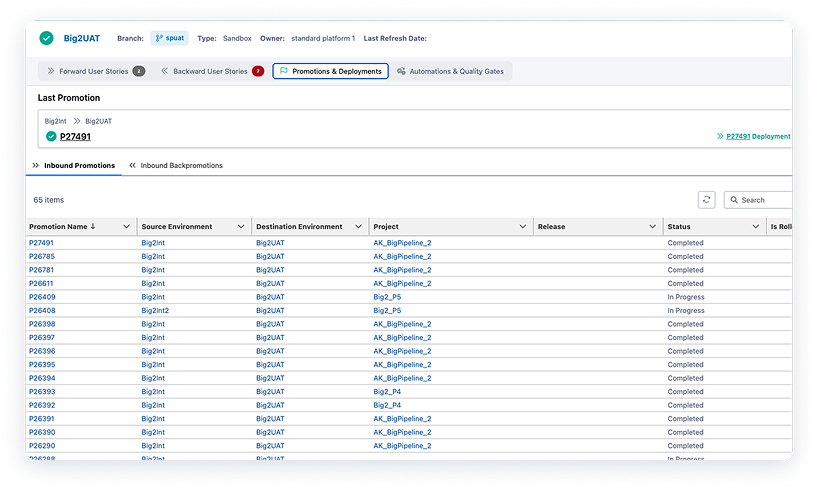Open promotion P26611 in the table
818x491 pixels.
coord(41,283)
